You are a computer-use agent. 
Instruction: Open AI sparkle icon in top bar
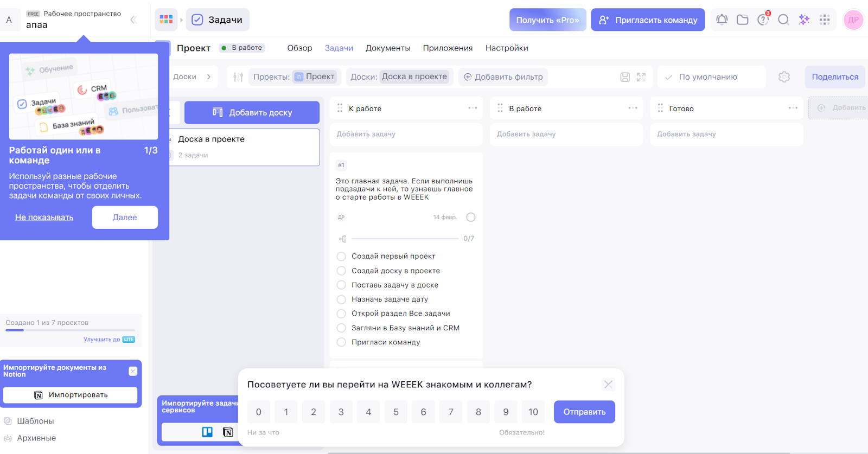point(804,20)
